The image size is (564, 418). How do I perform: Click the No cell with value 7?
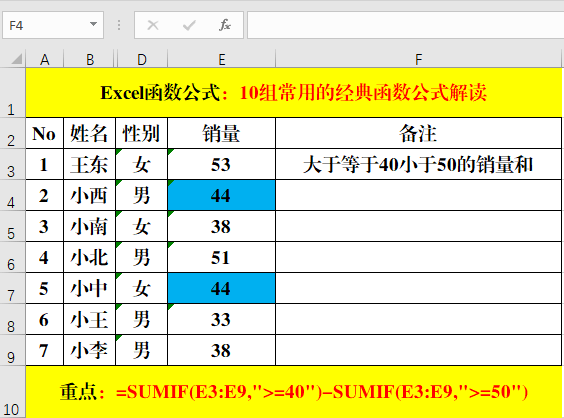pyautogui.click(x=45, y=350)
